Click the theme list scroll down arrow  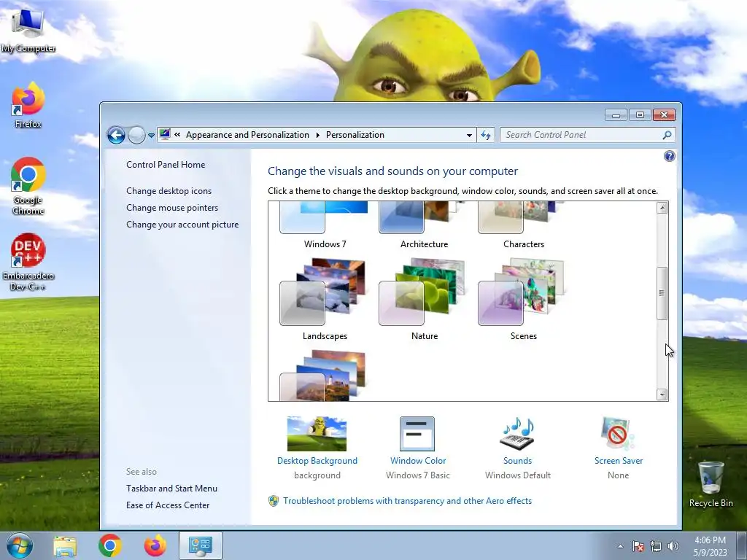662,394
